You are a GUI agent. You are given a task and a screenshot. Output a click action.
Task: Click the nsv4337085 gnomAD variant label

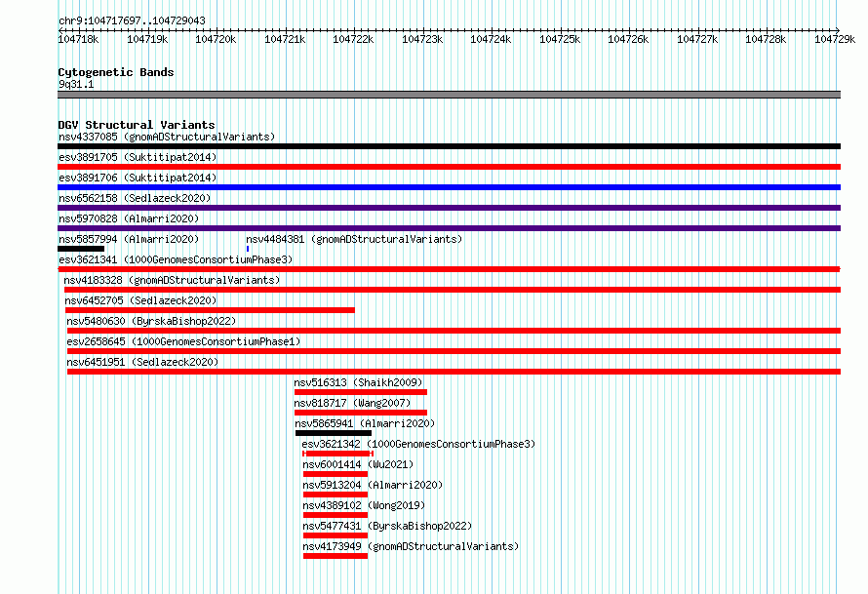click(167, 137)
